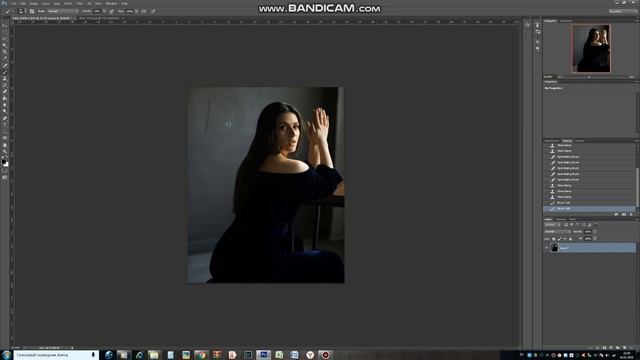Switch to the Paths tab

(572, 219)
